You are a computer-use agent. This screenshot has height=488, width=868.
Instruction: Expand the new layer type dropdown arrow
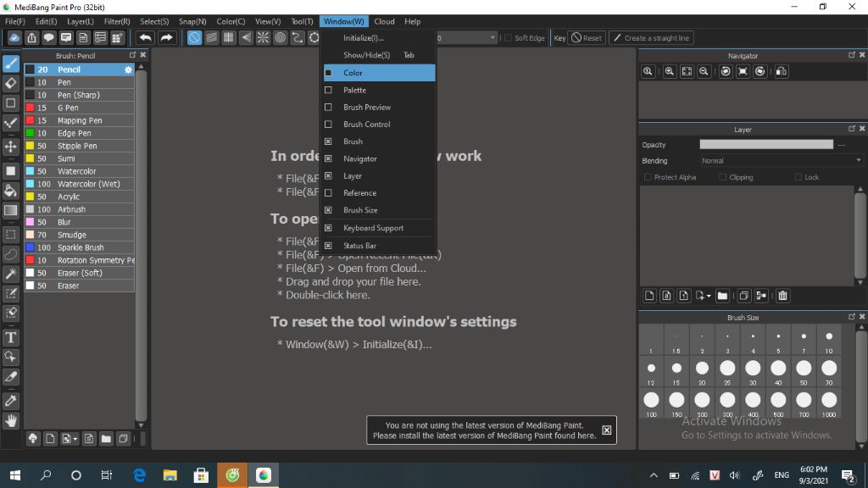[x=709, y=296]
